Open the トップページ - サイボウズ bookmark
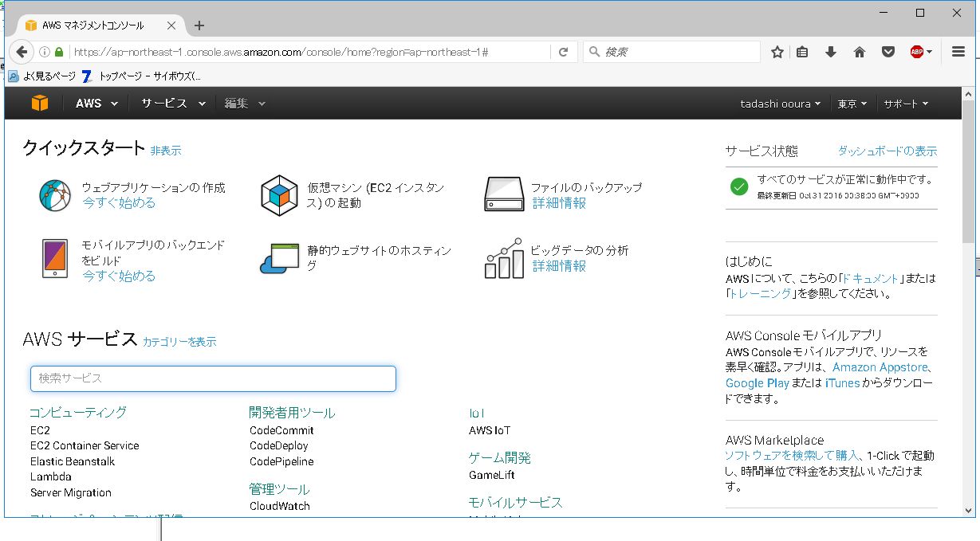The image size is (980, 541). point(142,76)
